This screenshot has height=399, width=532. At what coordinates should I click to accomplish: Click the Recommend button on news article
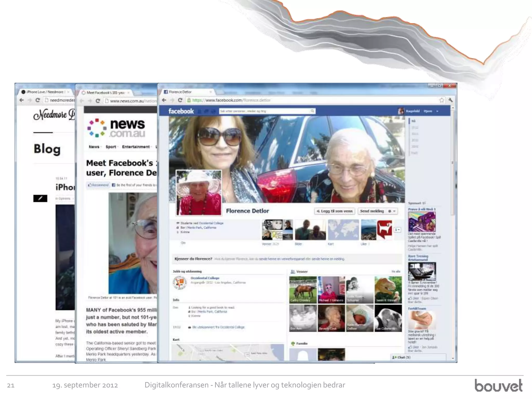point(98,185)
